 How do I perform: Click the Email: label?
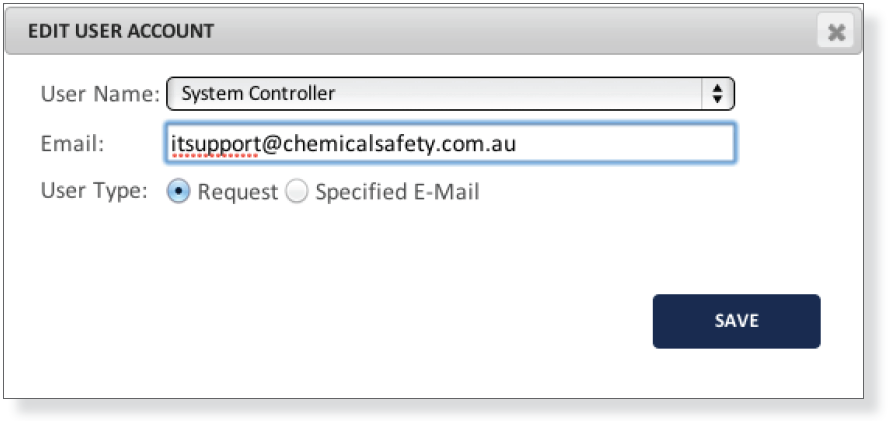click(72, 144)
